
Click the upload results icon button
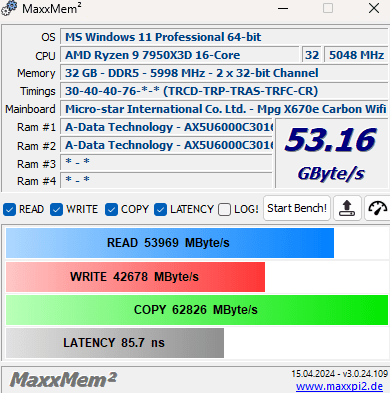click(347, 208)
